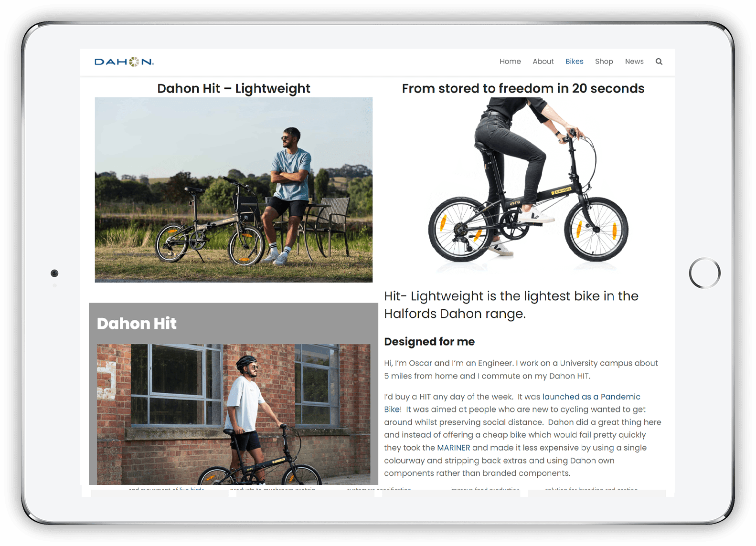Follow the MARINER link
Screen dimensions: 756x546
pyautogui.click(x=453, y=448)
